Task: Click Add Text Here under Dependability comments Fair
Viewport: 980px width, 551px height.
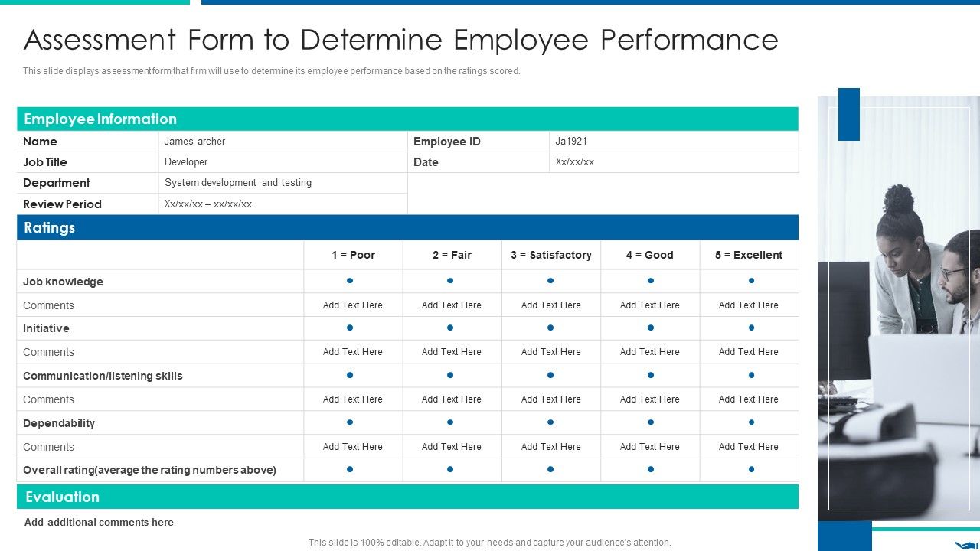Action: coord(451,447)
